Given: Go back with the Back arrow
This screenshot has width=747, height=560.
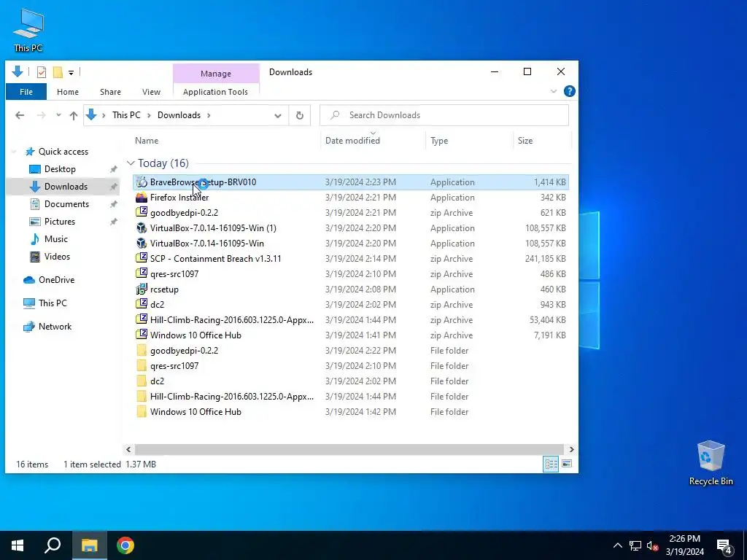Looking at the screenshot, I should (20, 115).
